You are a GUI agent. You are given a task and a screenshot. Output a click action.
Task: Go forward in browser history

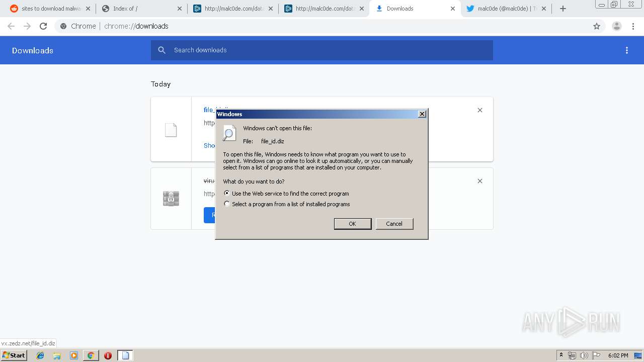point(27,26)
